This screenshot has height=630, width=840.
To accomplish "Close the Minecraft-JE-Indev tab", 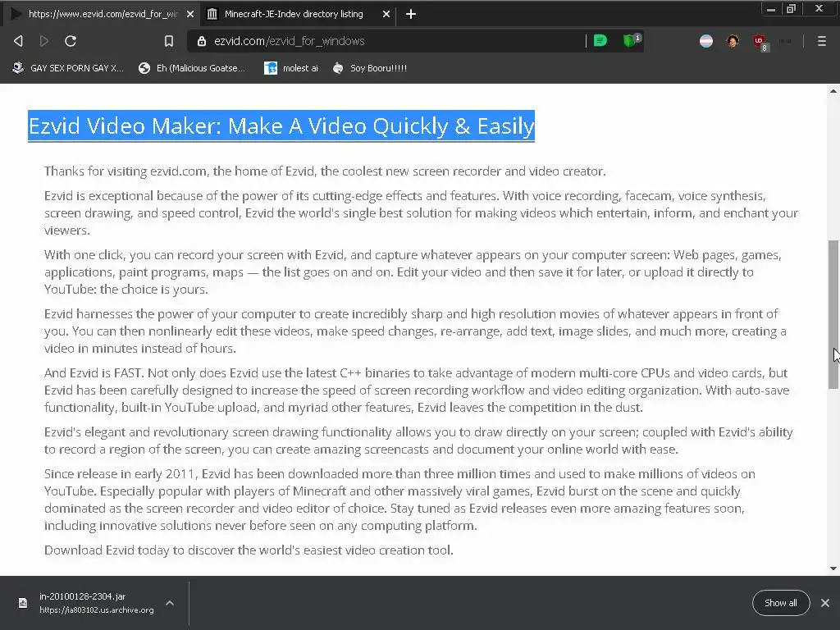I will tap(386, 15).
